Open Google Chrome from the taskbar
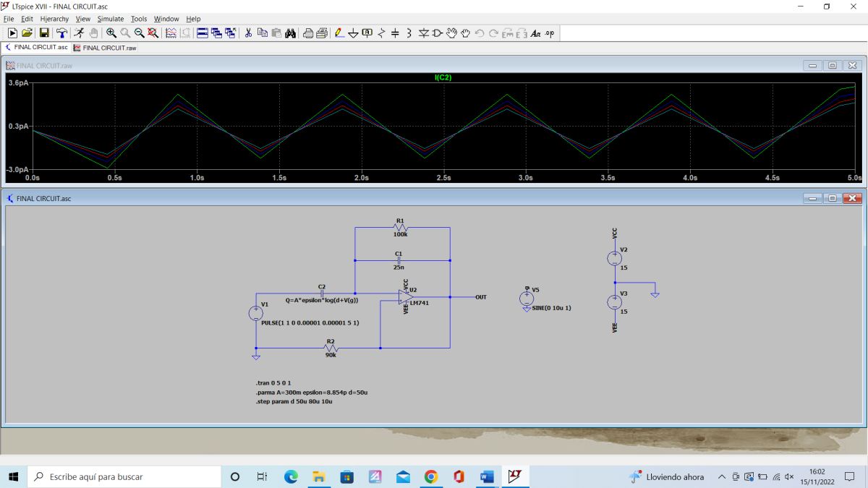The height and width of the screenshot is (488, 868). [x=431, y=476]
